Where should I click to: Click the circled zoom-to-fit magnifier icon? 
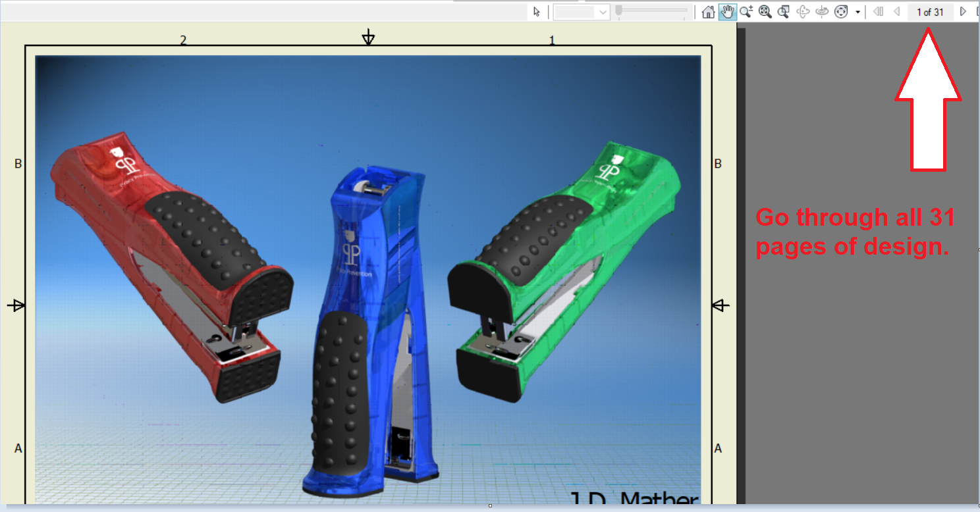click(765, 11)
